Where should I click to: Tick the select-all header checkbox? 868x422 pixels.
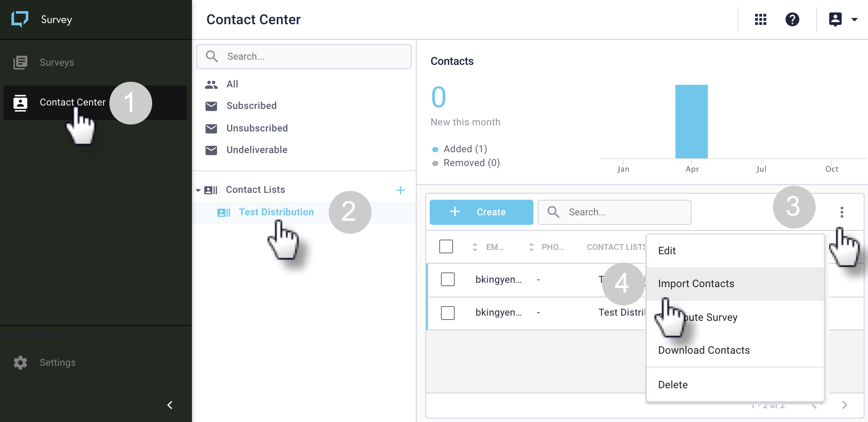click(x=446, y=246)
